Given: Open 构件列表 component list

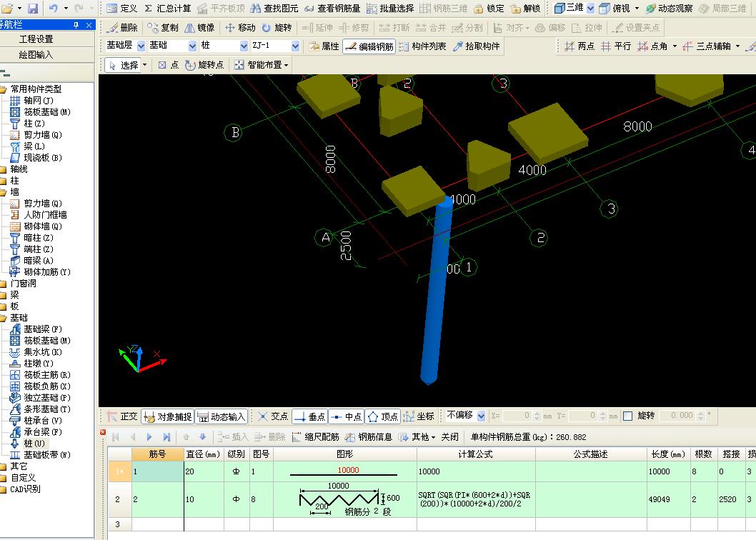Looking at the screenshot, I should click(x=422, y=46).
